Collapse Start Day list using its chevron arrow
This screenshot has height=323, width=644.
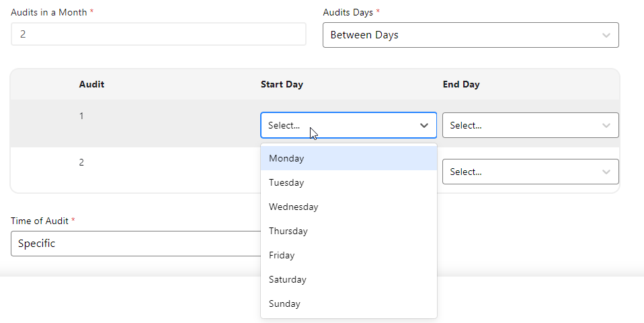424,125
